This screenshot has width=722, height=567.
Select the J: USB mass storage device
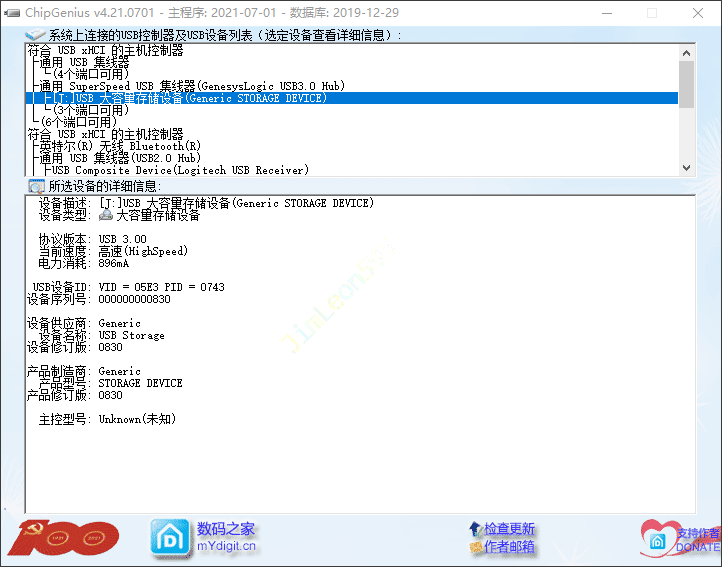(x=190, y=98)
